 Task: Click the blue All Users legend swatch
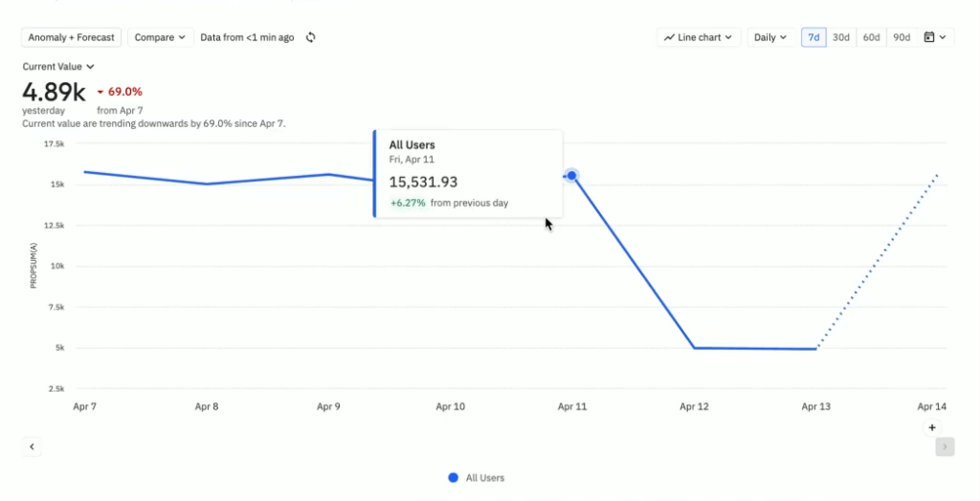(x=454, y=477)
